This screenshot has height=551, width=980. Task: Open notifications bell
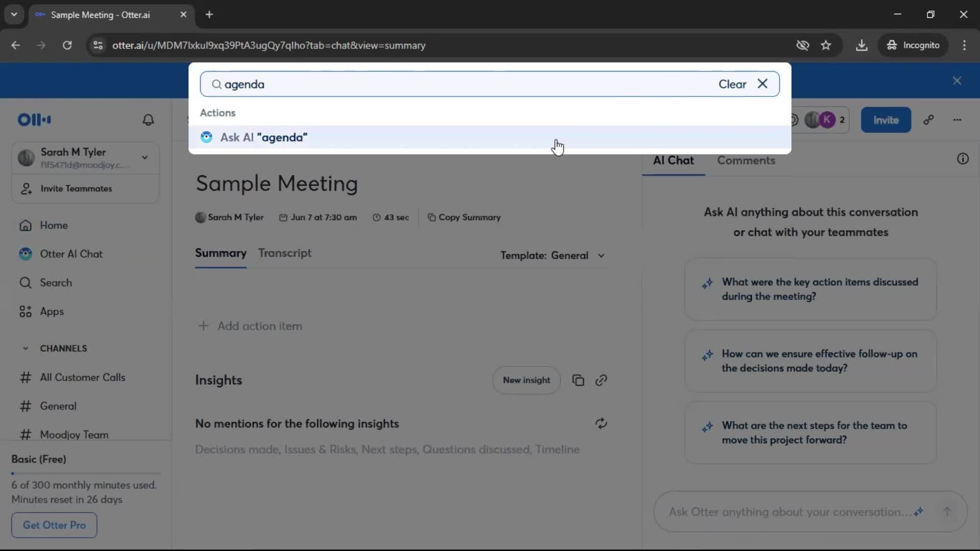(x=148, y=120)
